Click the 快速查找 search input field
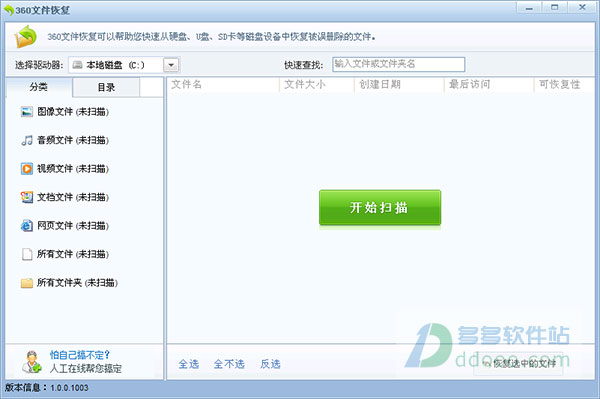 [398, 64]
